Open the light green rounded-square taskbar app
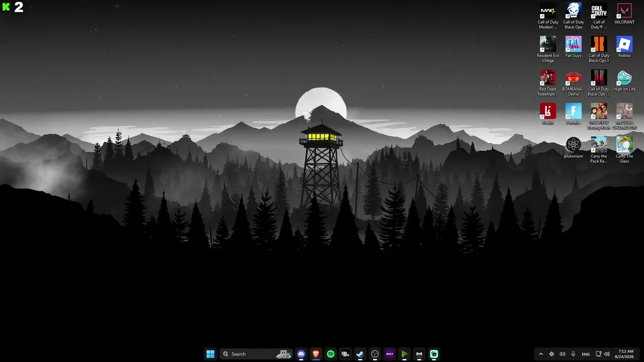The height and width of the screenshot is (362, 644). pos(434,354)
